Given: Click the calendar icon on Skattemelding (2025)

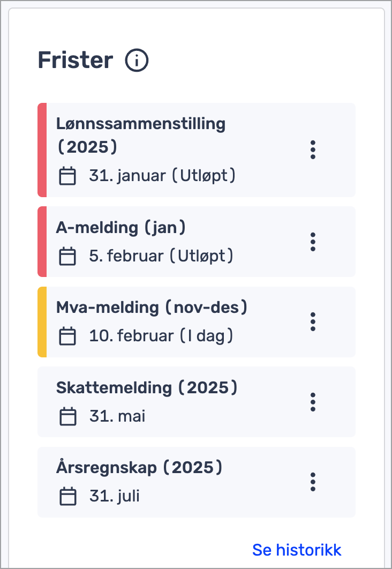Looking at the screenshot, I should point(67,416).
